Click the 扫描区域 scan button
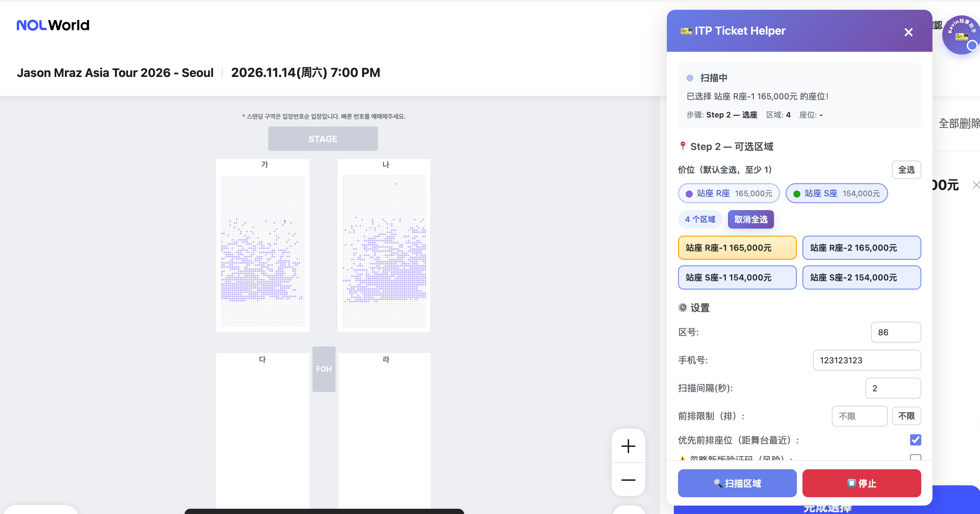 (x=737, y=483)
